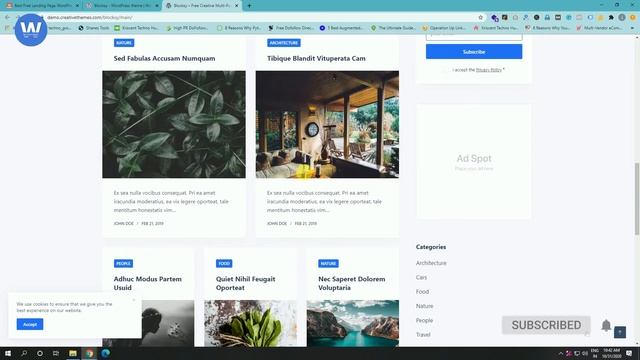This screenshot has height=360, width=640.
Task: Open the mountain lake post thumbnail
Action: tap(353, 323)
